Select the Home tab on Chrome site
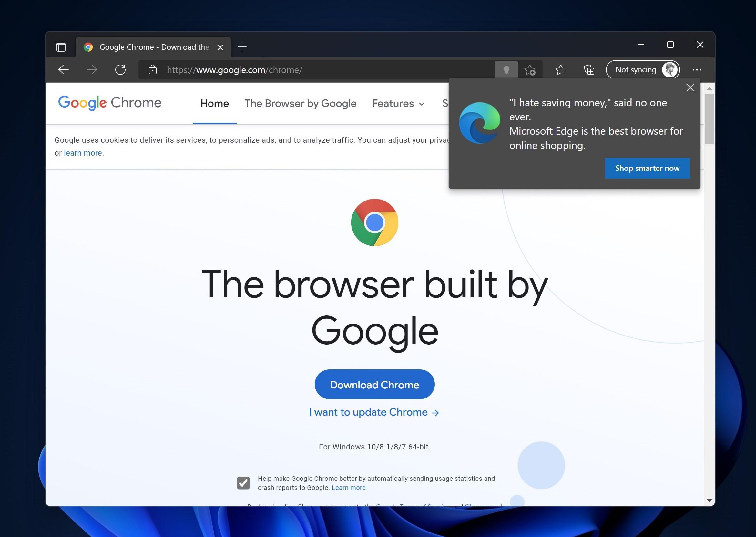 tap(214, 103)
